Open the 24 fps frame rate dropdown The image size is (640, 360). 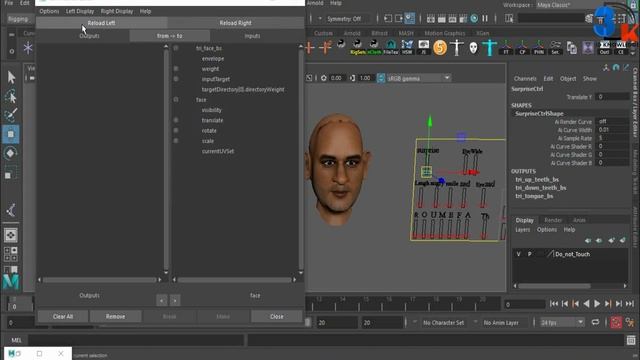[x=562, y=322]
